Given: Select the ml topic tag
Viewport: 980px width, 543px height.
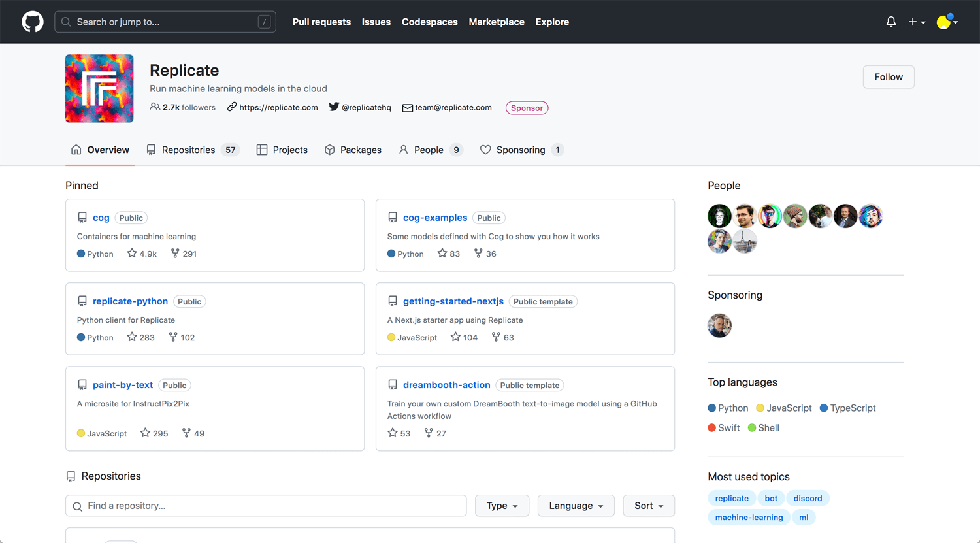Looking at the screenshot, I should tap(804, 517).
